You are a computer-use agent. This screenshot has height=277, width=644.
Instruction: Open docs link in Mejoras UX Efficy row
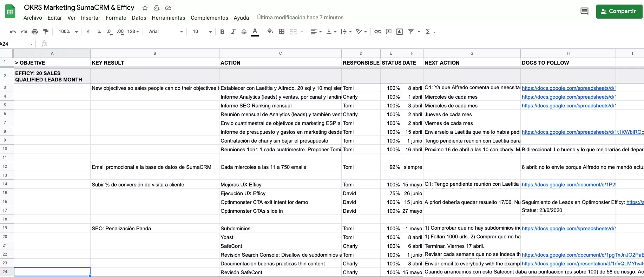coord(569,185)
